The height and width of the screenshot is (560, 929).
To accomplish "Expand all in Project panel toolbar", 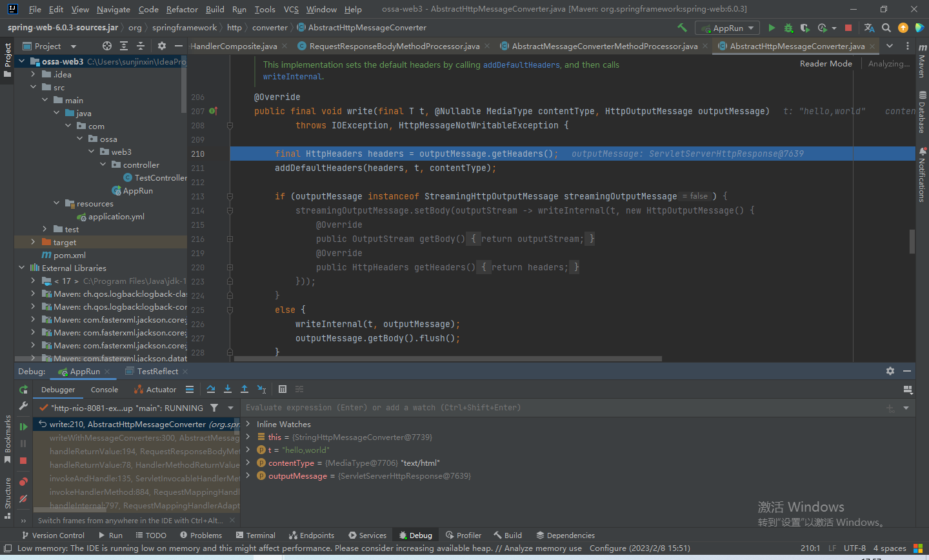I will [124, 46].
